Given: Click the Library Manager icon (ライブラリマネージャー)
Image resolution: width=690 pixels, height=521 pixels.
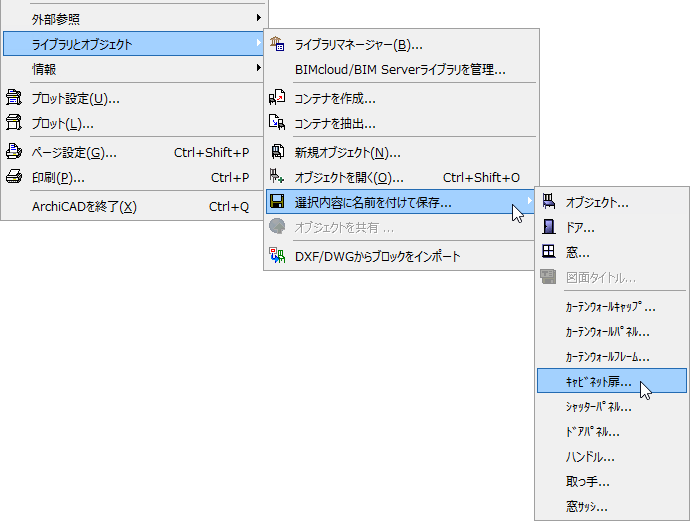Looking at the screenshot, I should click(277, 44).
